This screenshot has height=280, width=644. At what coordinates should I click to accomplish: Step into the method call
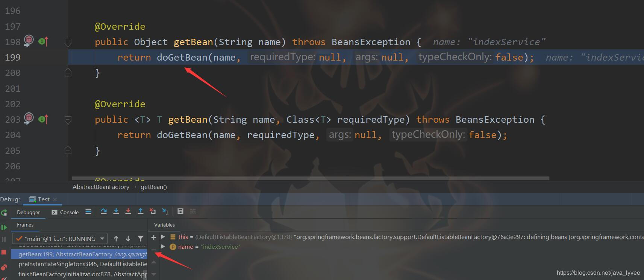[x=116, y=212]
